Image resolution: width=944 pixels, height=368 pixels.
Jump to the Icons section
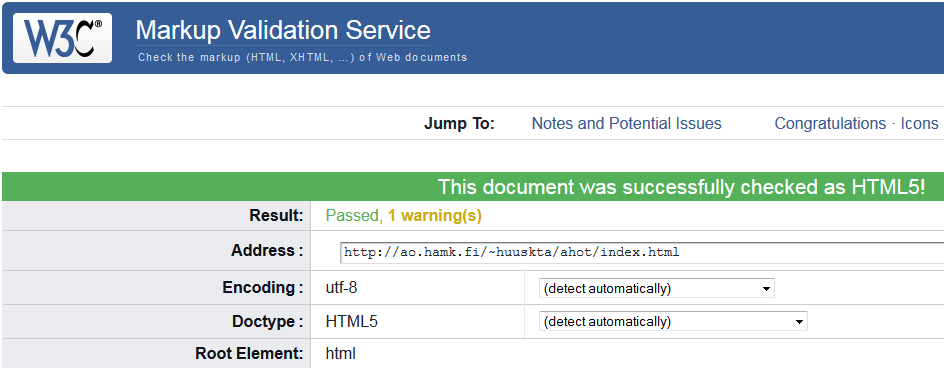(919, 123)
